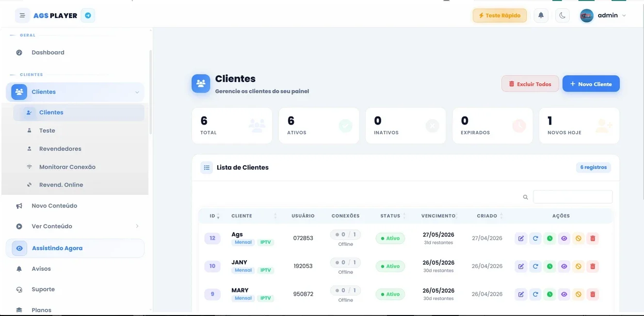The width and height of the screenshot is (644, 316).
Task: Toggle dark mode moon icon
Action: click(x=562, y=16)
